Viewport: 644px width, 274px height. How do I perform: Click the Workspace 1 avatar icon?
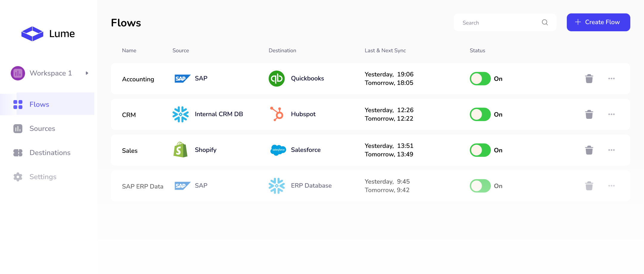click(x=18, y=73)
